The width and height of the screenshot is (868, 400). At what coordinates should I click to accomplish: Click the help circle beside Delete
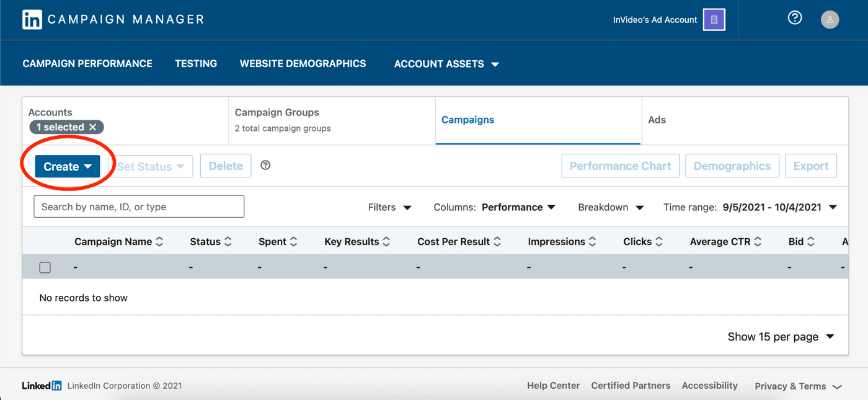(x=265, y=165)
